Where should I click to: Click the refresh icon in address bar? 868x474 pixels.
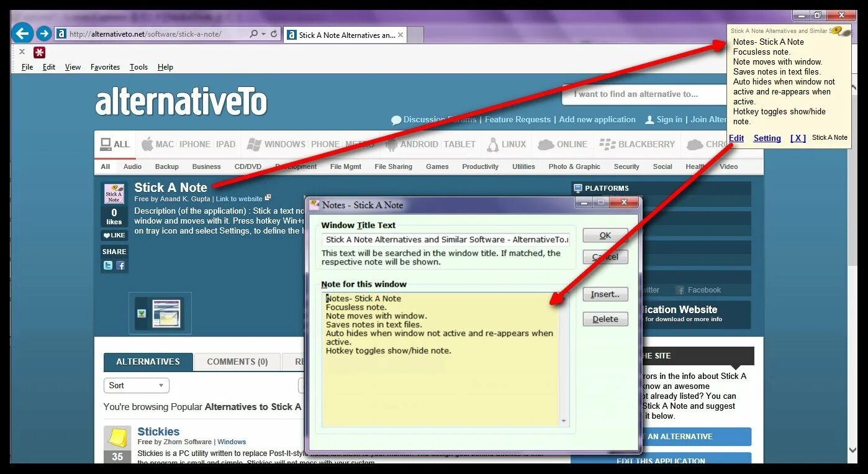point(274,34)
